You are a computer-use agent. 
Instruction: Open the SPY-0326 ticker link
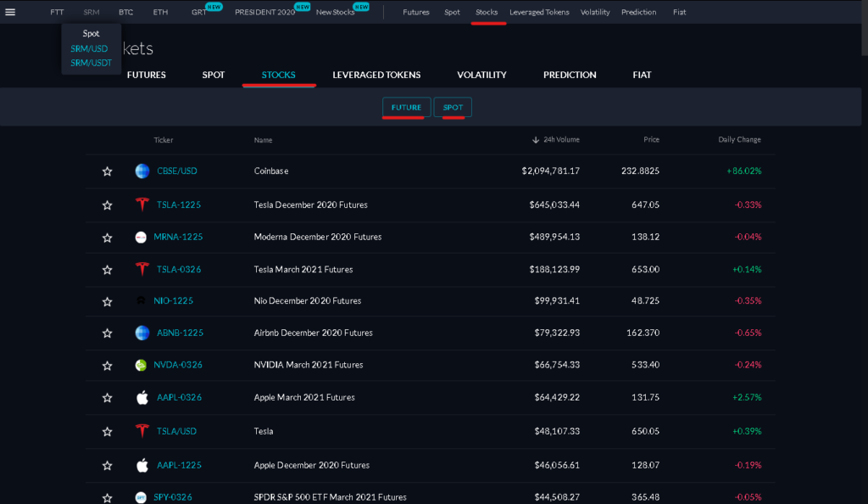coord(173,497)
